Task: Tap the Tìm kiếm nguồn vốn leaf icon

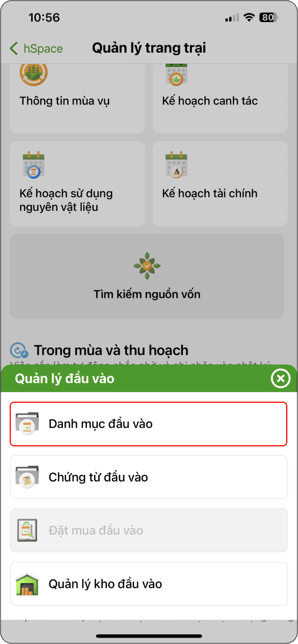Action: 147,266
